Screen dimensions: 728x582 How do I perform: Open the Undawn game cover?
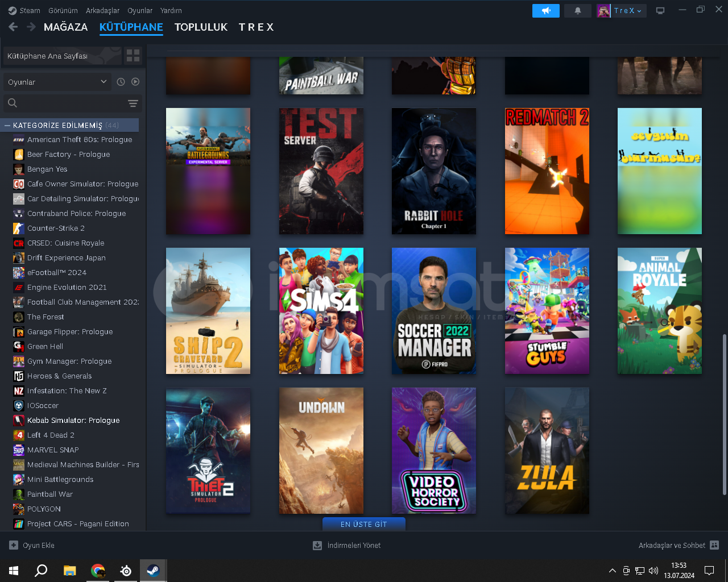click(321, 451)
